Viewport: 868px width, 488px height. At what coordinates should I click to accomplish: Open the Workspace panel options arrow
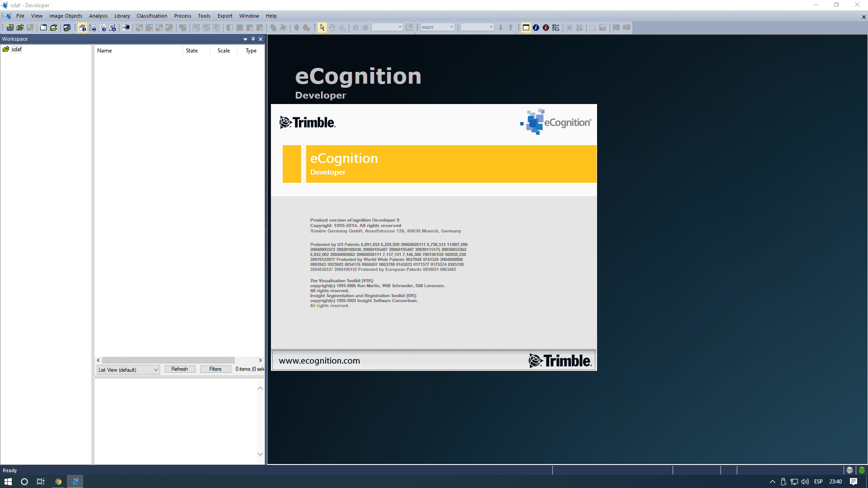[x=245, y=39]
